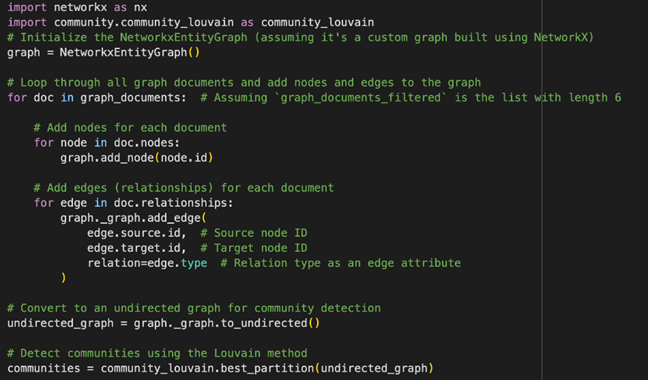Click the 'graph._graph.add_edge(' call
The width and height of the screenshot is (648, 380).
tap(133, 218)
